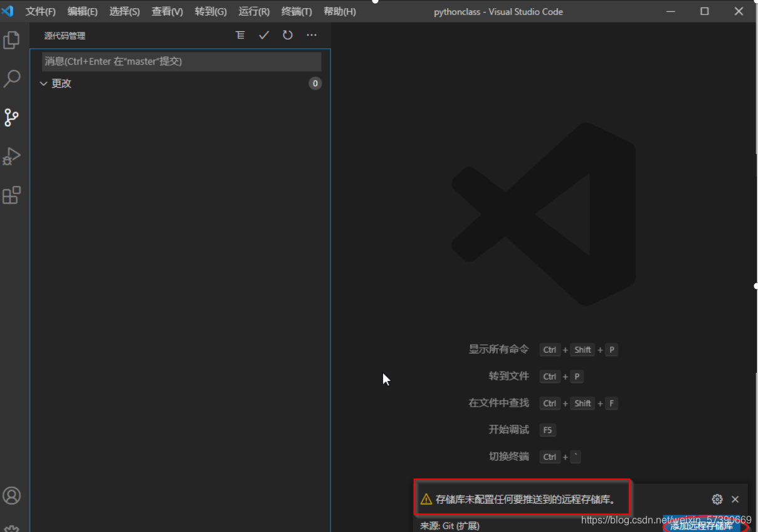Commit changes with the checkmark icon

(x=264, y=35)
